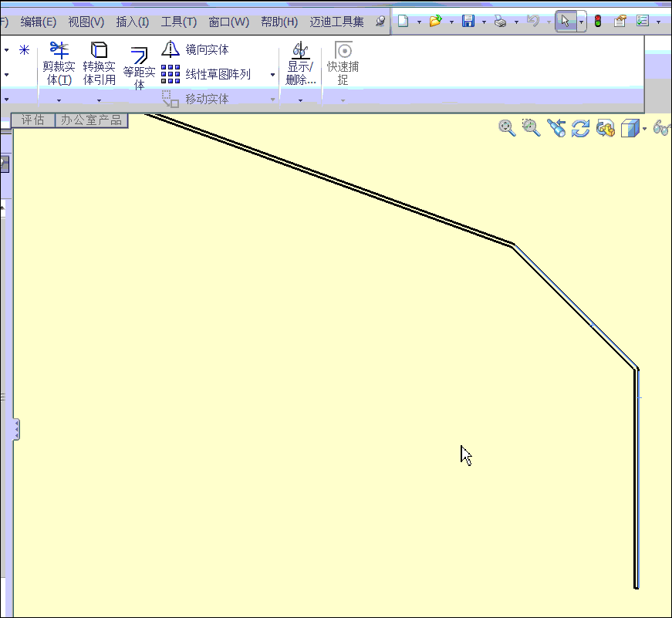Screen dimensions: 672x618
Task: Click the Zoom to Area icon
Action: pyautogui.click(x=531, y=128)
